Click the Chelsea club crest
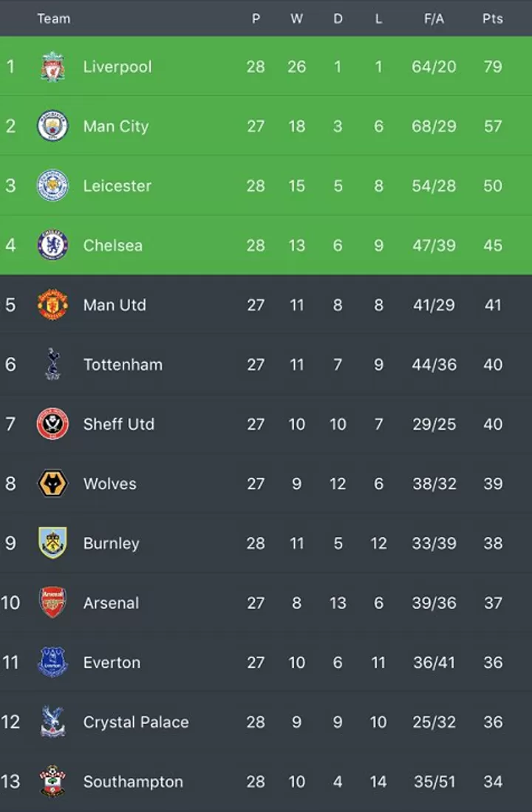This screenshot has height=812, width=532. [x=53, y=245]
